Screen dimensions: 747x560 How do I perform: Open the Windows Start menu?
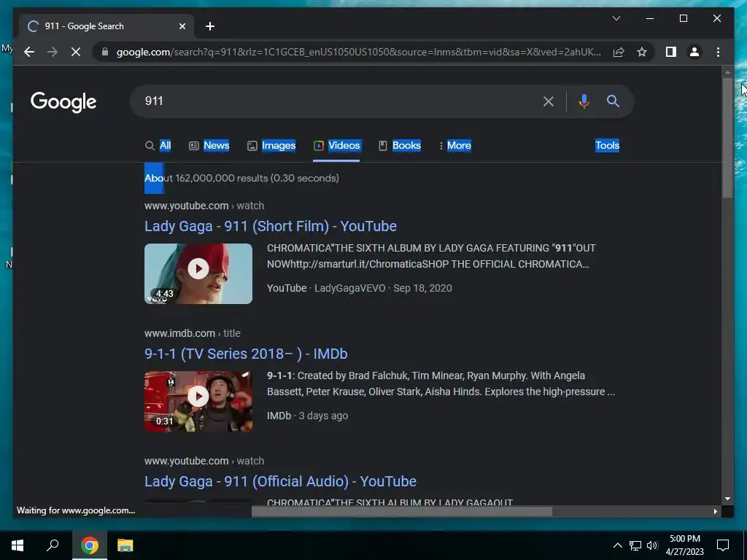click(18, 545)
